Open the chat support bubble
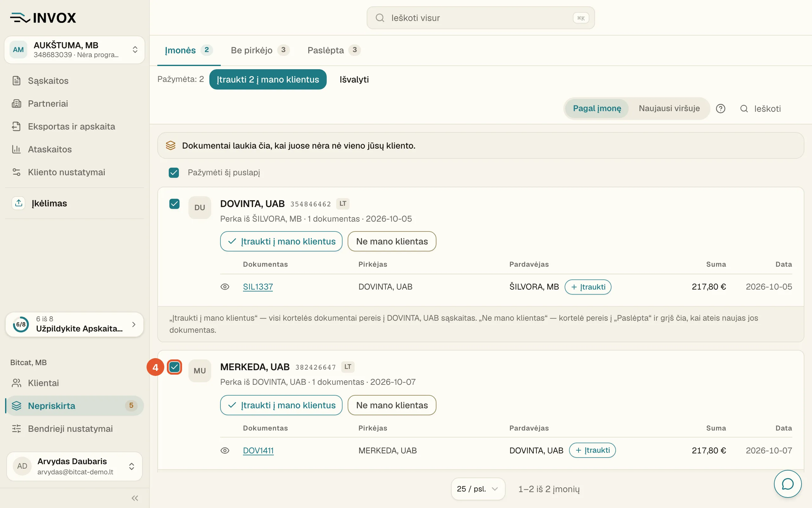Screen dimensions: 812x508 pos(788,484)
